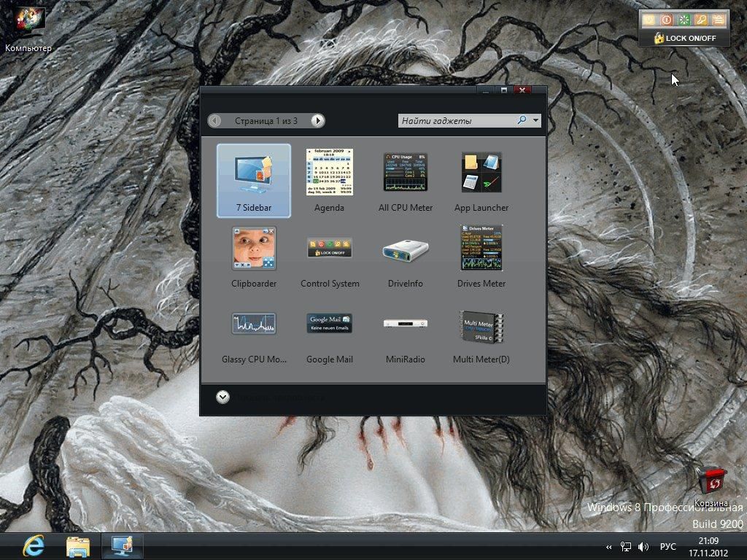Open the gadget search filter dropdown
The width and height of the screenshot is (747, 560).
click(536, 120)
